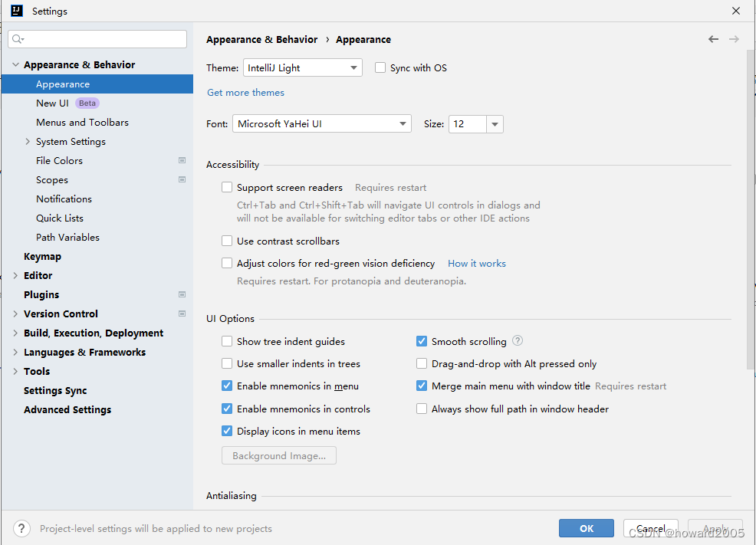Open the font Size dropdown arrow
The width and height of the screenshot is (756, 545).
pos(495,124)
